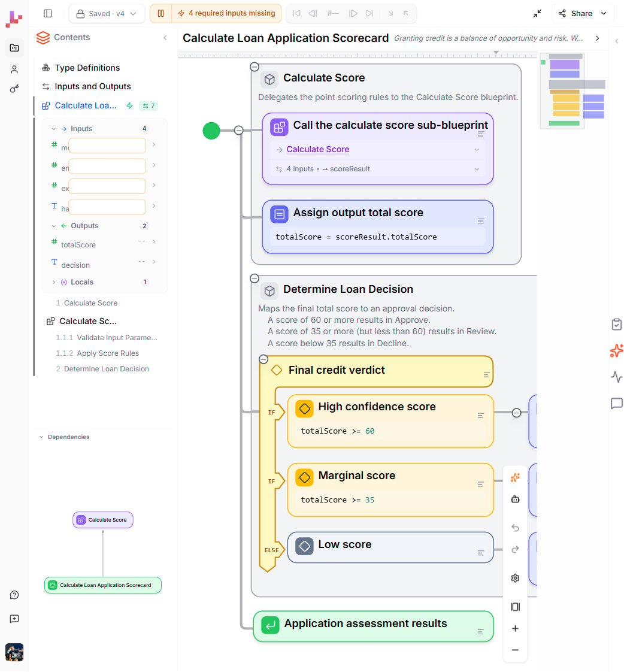Toggle the circle next to the green start node
The image size is (624, 672).
(x=239, y=131)
